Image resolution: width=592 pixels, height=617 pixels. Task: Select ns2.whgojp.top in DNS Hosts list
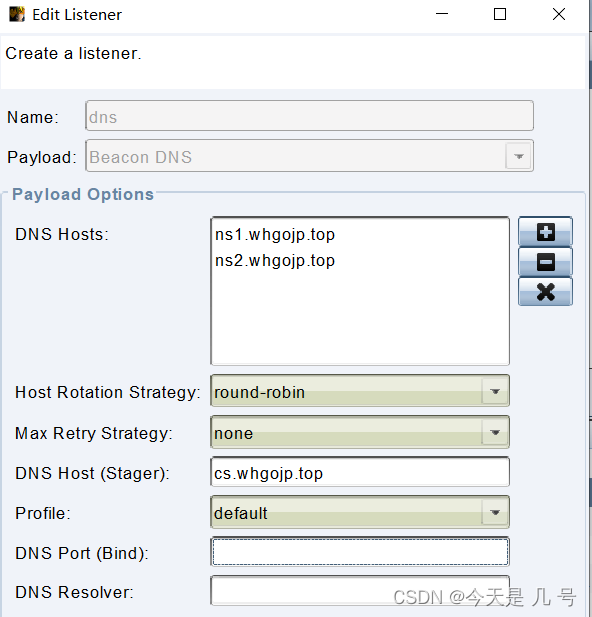[275, 260]
